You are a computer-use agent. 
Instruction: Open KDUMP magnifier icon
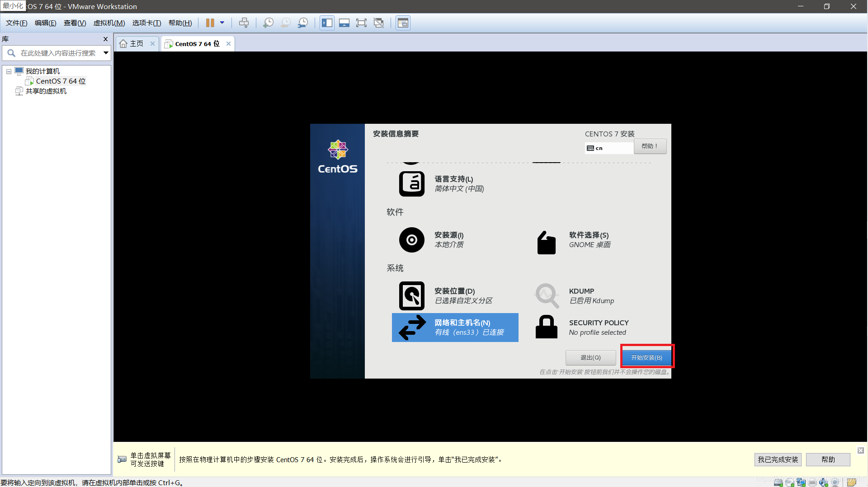click(547, 296)
